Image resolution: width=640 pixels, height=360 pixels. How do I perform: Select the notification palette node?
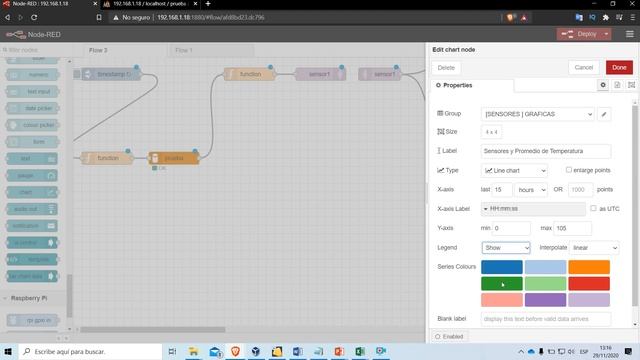click(32, 226)
